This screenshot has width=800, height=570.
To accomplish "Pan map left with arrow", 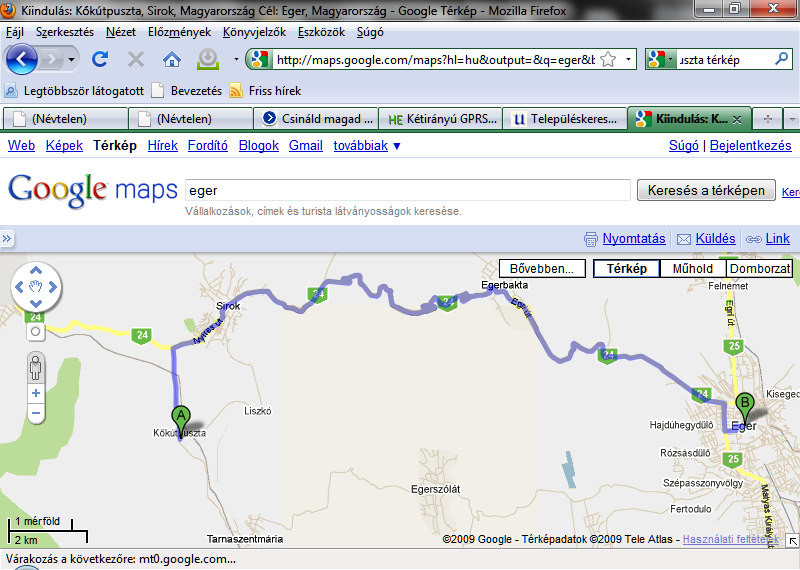I will point(19,287).
